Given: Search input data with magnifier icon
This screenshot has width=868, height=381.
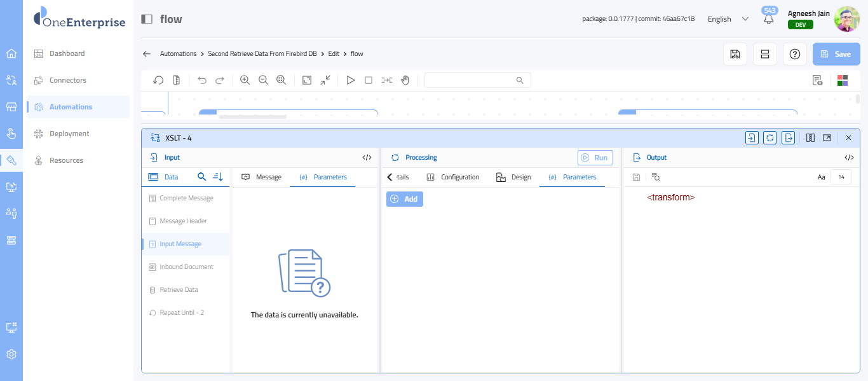Looking at the screenshot, I should pyautogui.click(x=201, y=177).
